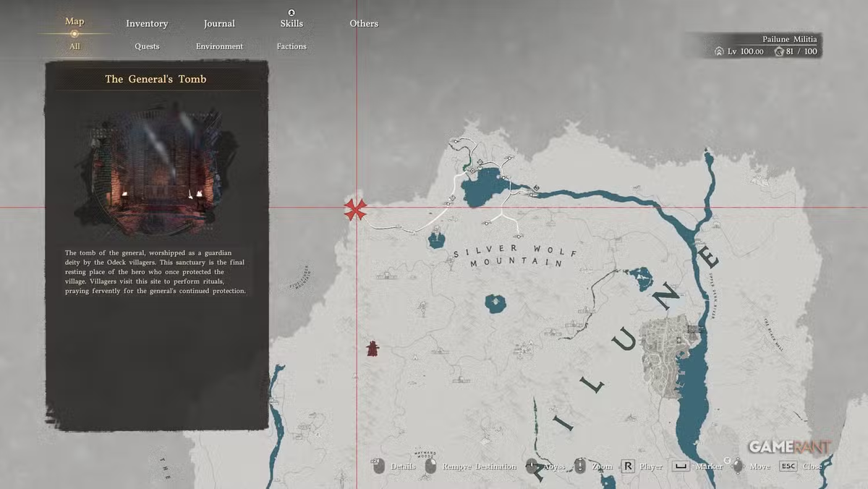Click the Zoom prompt label
This screenshot has height=489, width=868.
[601, 467]
